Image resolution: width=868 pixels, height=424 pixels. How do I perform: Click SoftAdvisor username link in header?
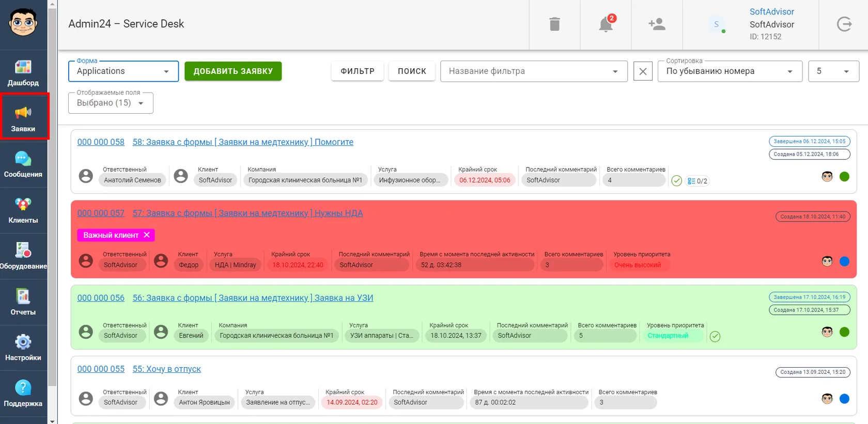(x=772, y=12)
